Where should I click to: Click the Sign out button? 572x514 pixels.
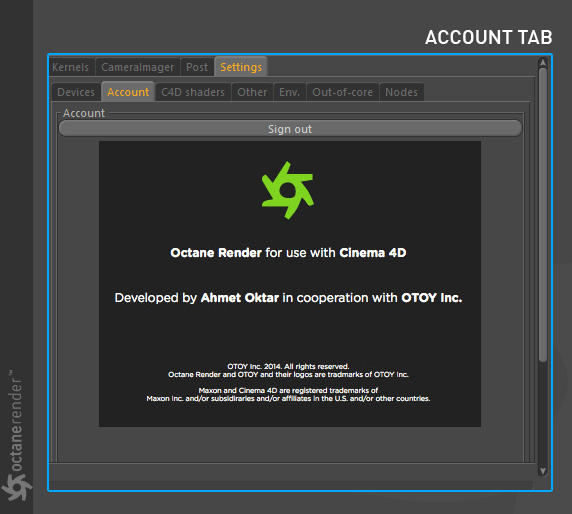click(290, 129)
